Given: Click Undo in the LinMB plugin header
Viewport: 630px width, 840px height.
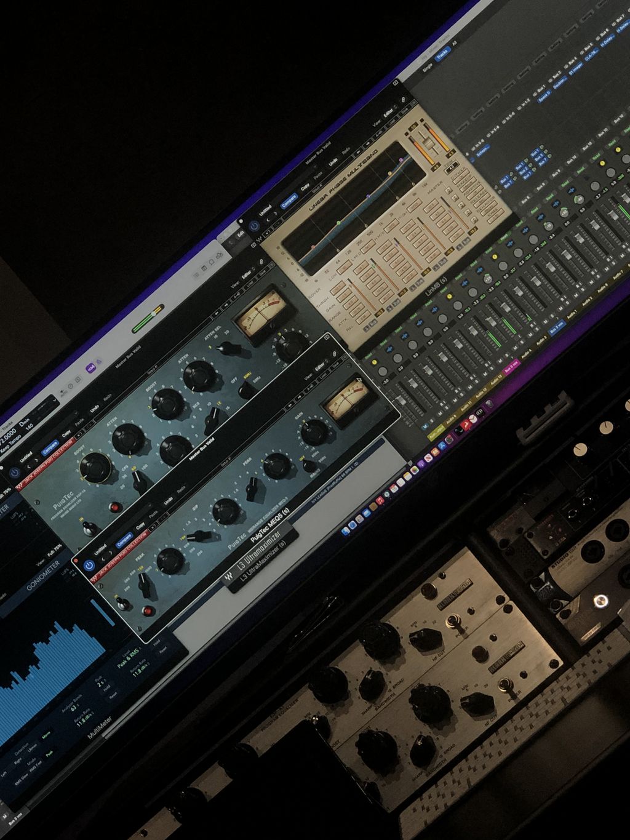Looking at the screenshot, I should click(x=333, y=163).
